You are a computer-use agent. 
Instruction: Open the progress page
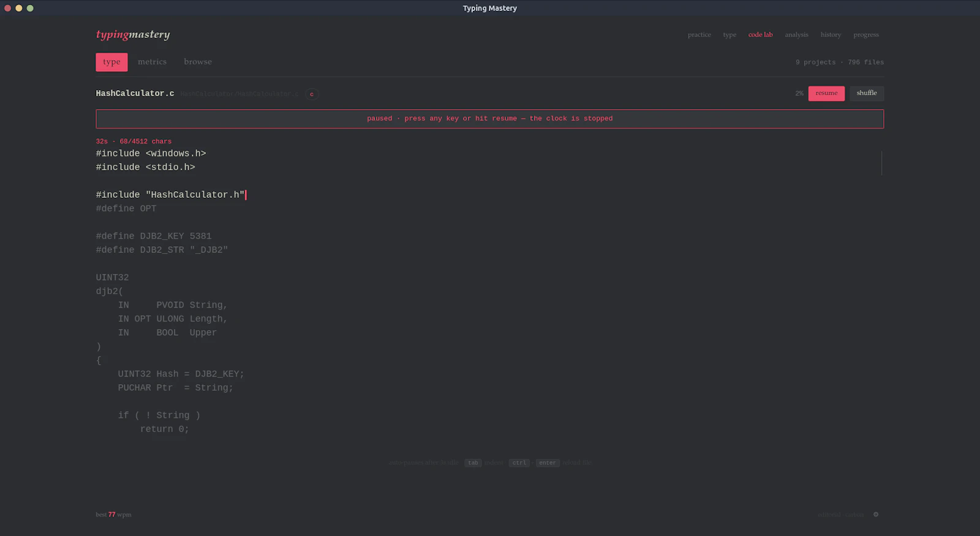pos(866,35)
